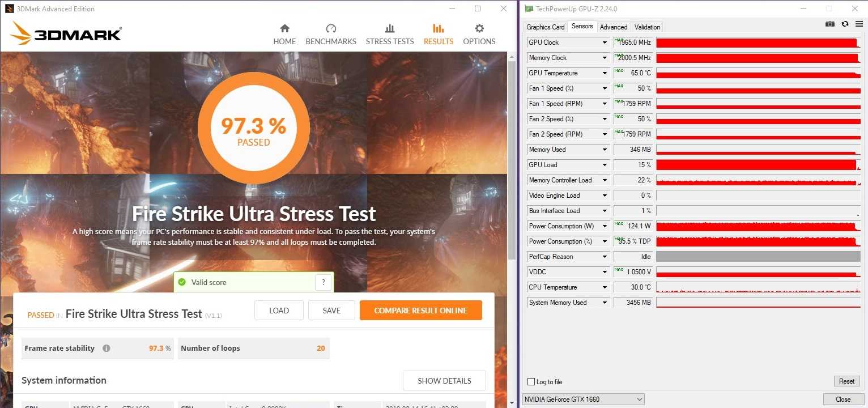The height and width of the screenshot is (408, 868).
Task: Click the question mark beside Valid score
Action: (323, 282)
